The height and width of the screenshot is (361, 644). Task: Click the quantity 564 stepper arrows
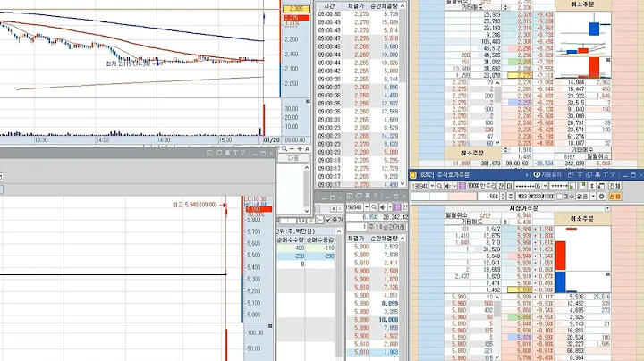tap(503, 197)
